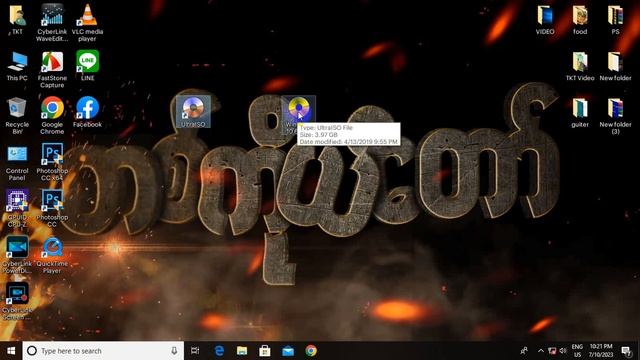Open the Mail app from taskbar
Screen dimensions: 640x360
288,351
